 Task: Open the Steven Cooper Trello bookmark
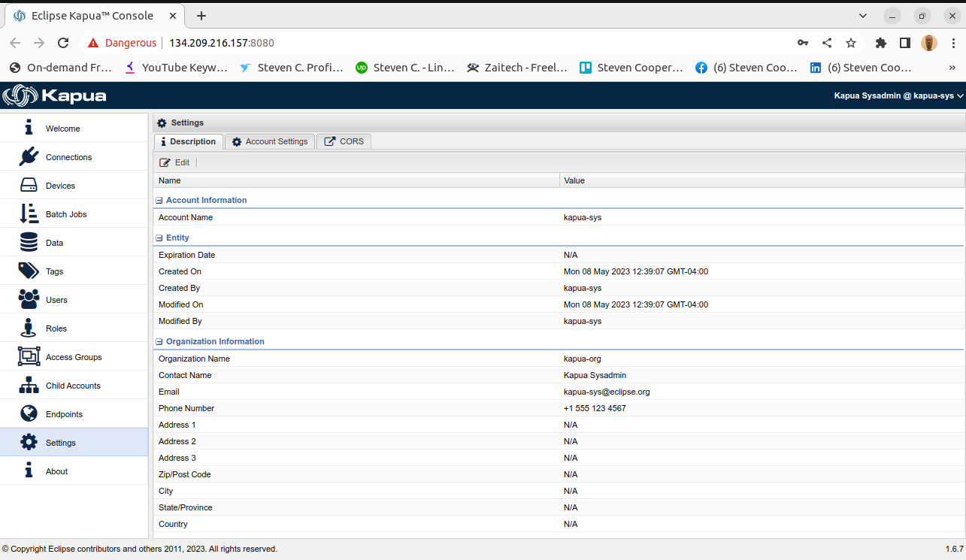(631, 68)
